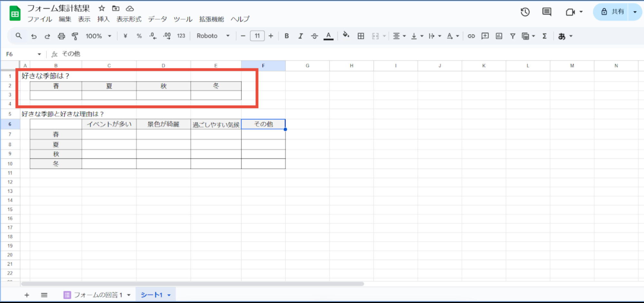Open the 挿入 menu
Screen dimensions: 644x303
click(103, 19)
